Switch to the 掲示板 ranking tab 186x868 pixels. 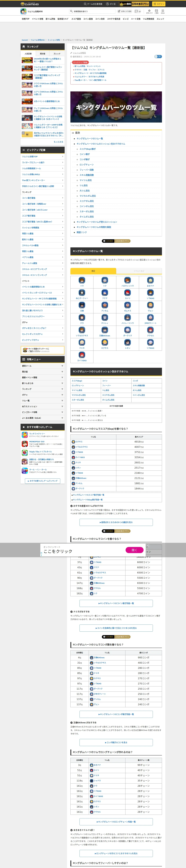pos(43,54)
